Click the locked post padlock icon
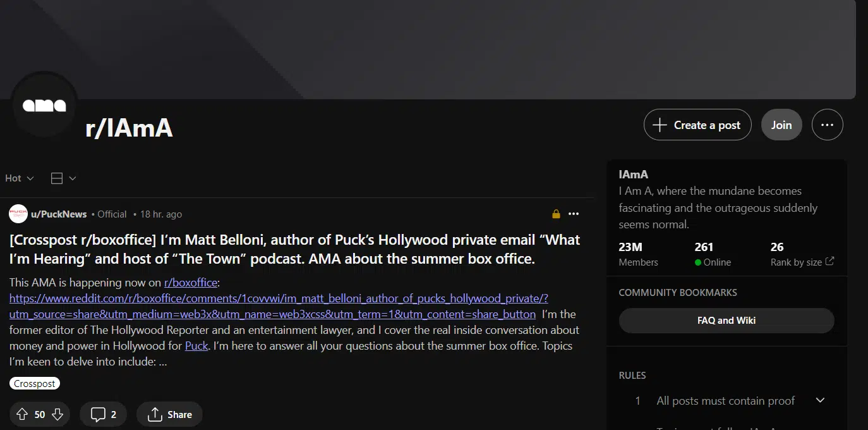868x430 pixels. [556, 214]
